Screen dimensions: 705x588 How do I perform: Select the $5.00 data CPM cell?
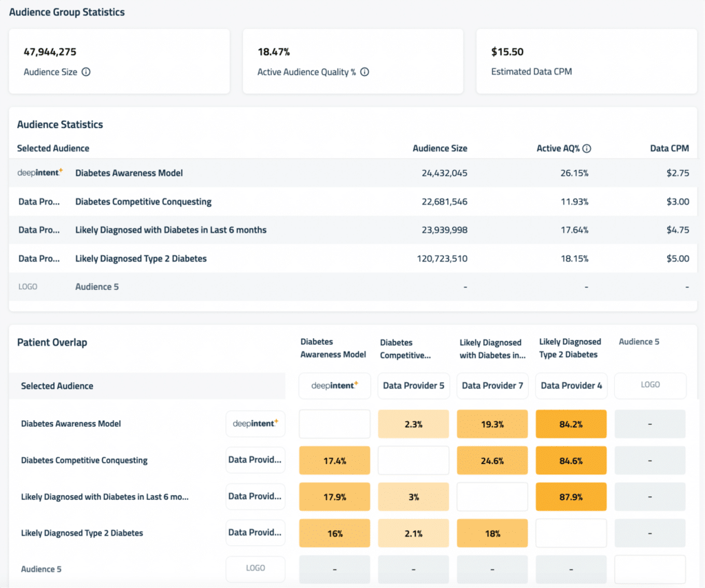(x=677, y=258)
